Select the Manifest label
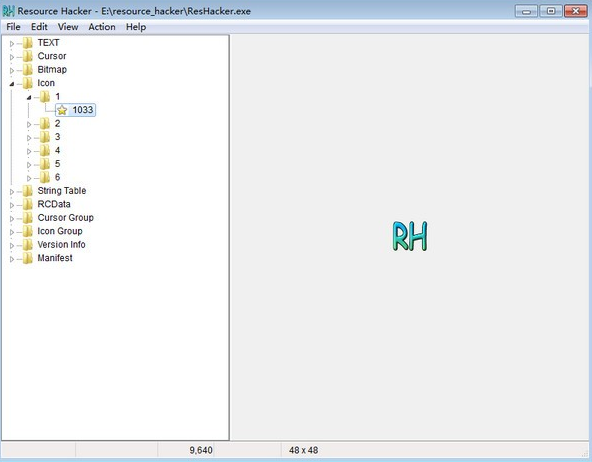592x462 pixels. tap(55, 258)
